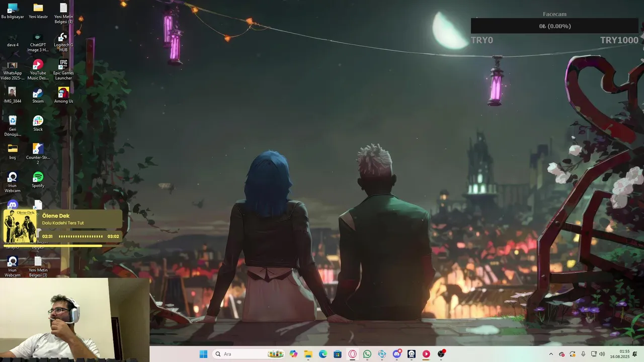Image resolution: width=644 pixels, height=362 pixels.
Task: Open the network tray icon
Action: click(594, 354)
